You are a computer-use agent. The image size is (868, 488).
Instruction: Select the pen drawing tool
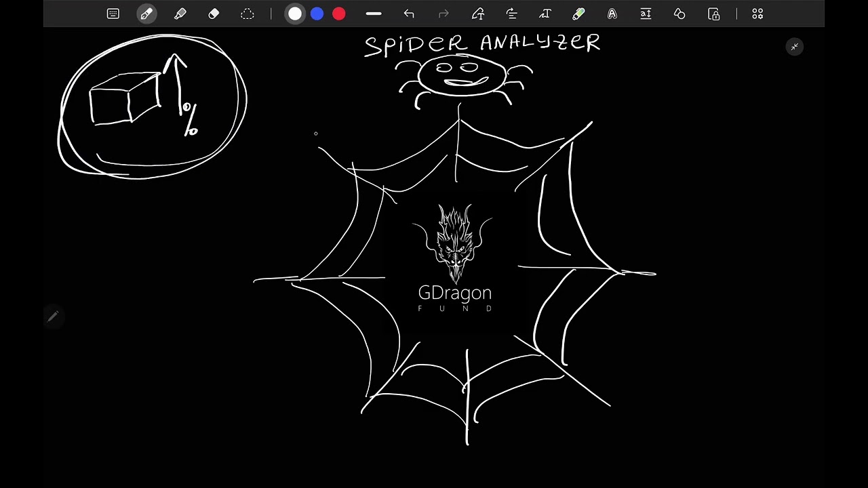(x=146, y=14)
